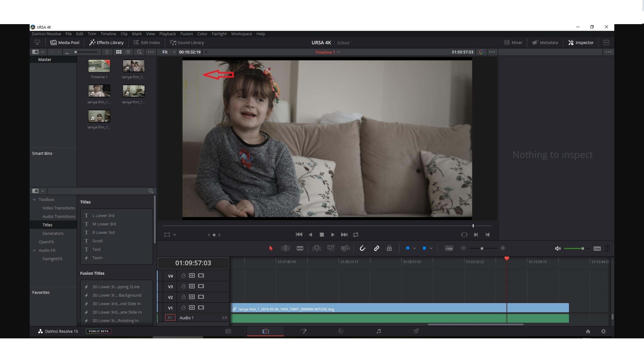
Task: Click the Insert Clip icon
Action: click(x=316, y=248)
